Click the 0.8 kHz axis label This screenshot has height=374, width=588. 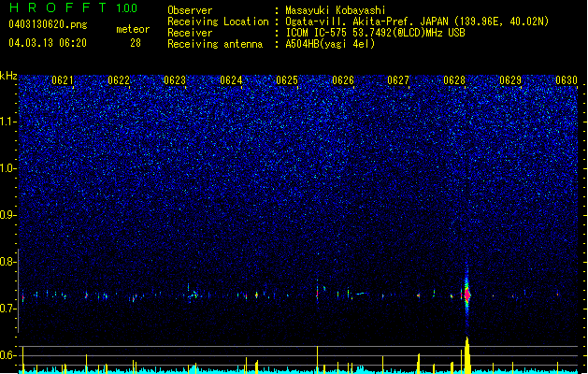(7, 262)
